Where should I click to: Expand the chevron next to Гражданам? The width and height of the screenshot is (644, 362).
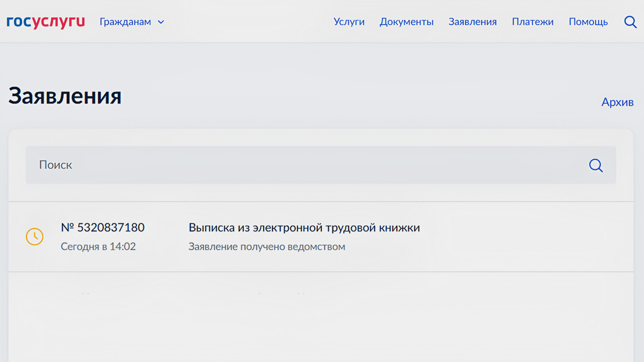(161, 22)
